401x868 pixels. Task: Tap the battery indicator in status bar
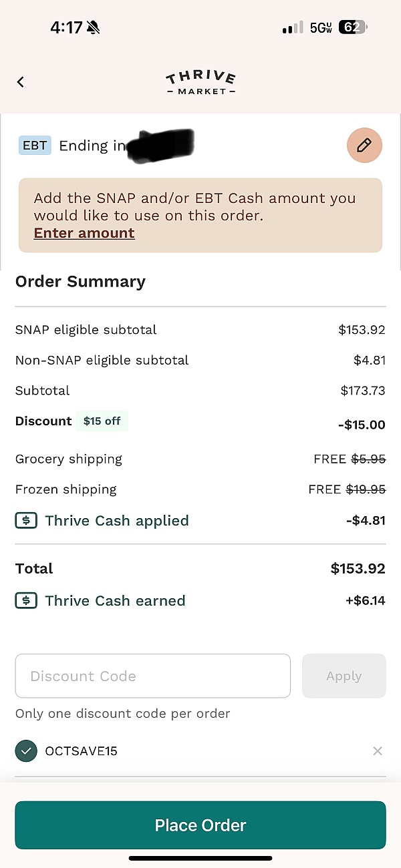click(x=352, y=27)
